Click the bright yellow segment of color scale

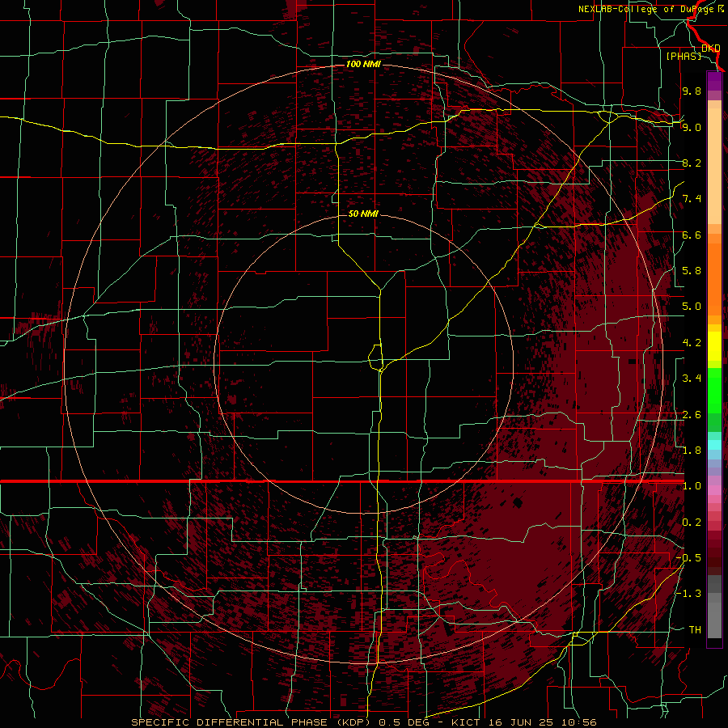point(714,346)
